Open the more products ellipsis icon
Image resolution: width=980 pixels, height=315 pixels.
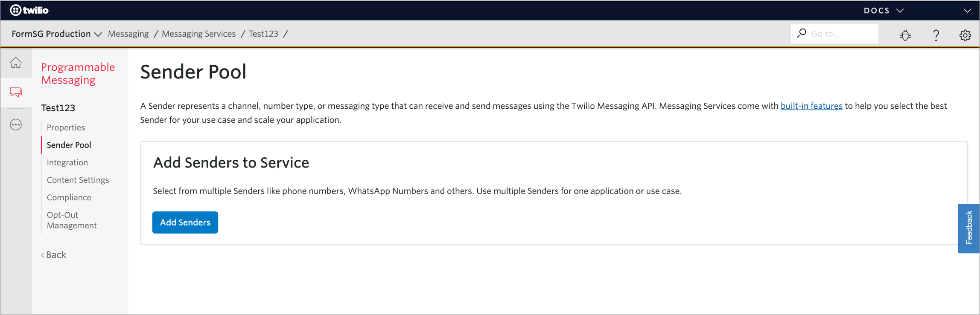pos(16,125)
